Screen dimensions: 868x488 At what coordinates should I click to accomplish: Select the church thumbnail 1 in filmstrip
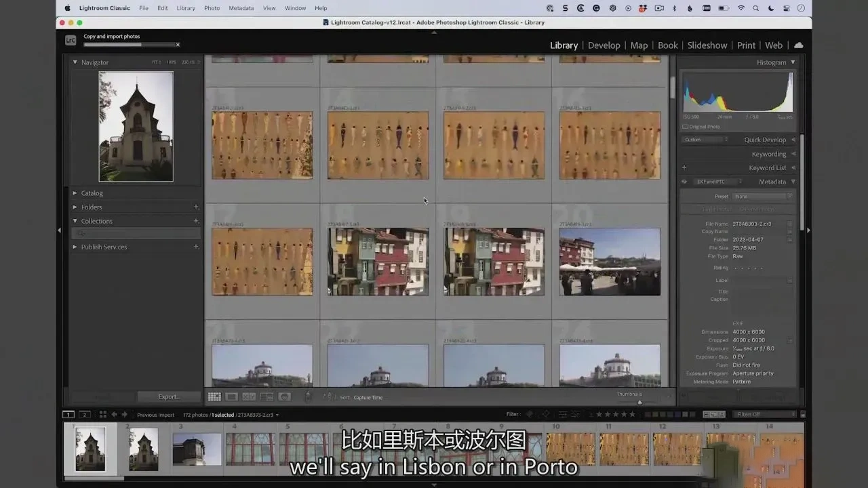(x=90, y=448)
